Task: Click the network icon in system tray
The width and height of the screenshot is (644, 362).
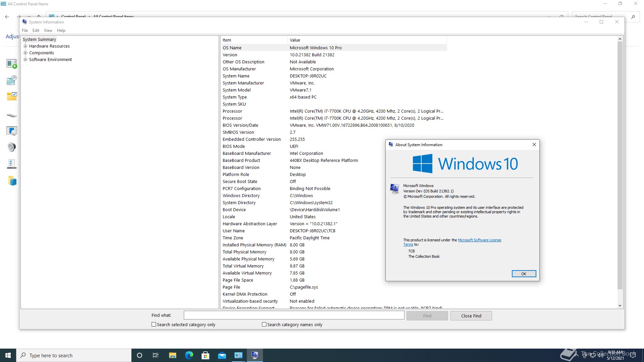Action: tap(593, 355)
